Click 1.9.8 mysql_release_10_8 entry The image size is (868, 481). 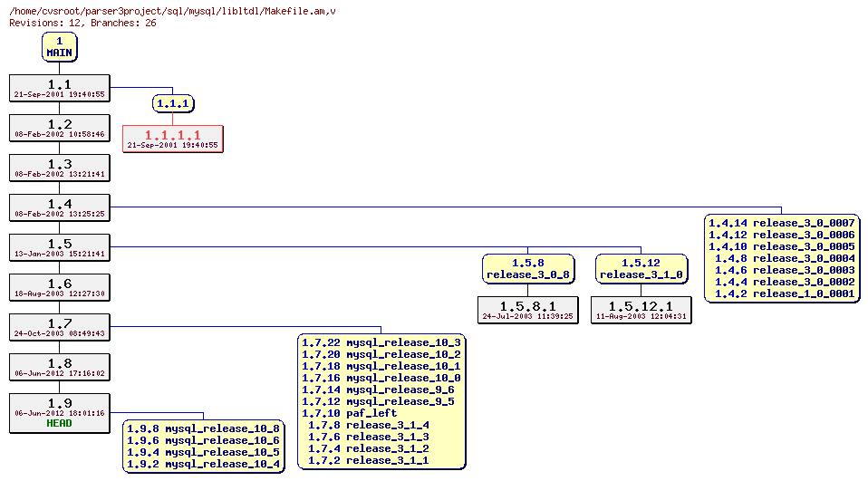pyautogui.click(x=204, y=428)
